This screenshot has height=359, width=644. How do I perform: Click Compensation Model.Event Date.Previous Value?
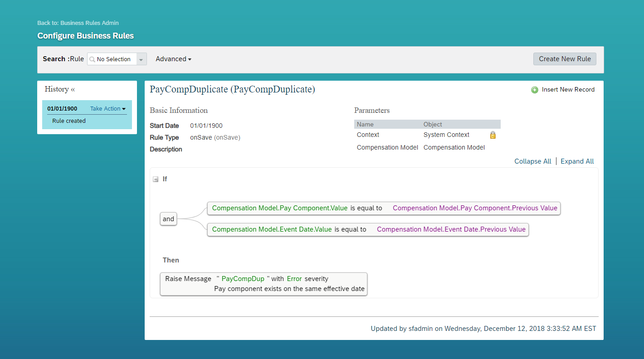coord(451,229)
